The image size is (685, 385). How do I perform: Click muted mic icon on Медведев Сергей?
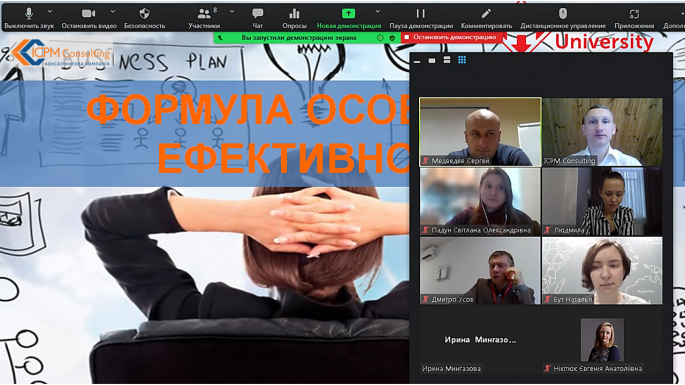[426, 161]
